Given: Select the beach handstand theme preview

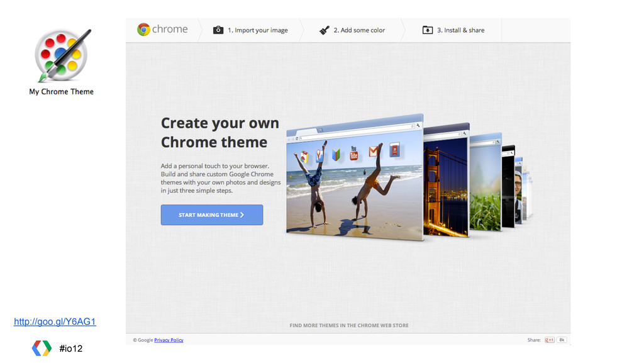Looking at the screenshot, I should (x=355, y=177).
